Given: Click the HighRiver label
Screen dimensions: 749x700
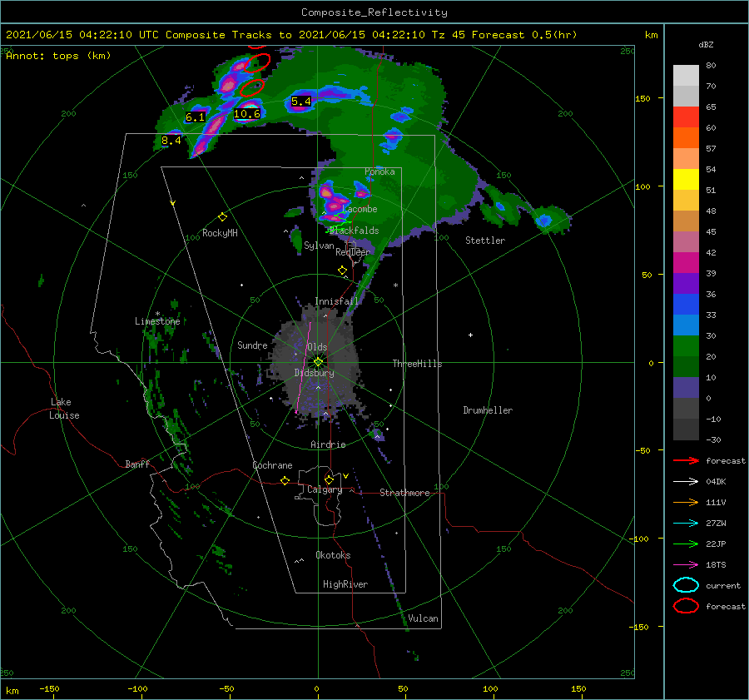Looking at the screenshot, I should (345, 584).
